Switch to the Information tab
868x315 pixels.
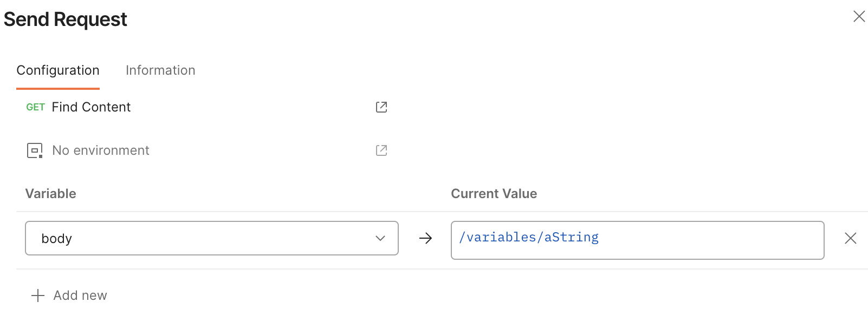160,70
